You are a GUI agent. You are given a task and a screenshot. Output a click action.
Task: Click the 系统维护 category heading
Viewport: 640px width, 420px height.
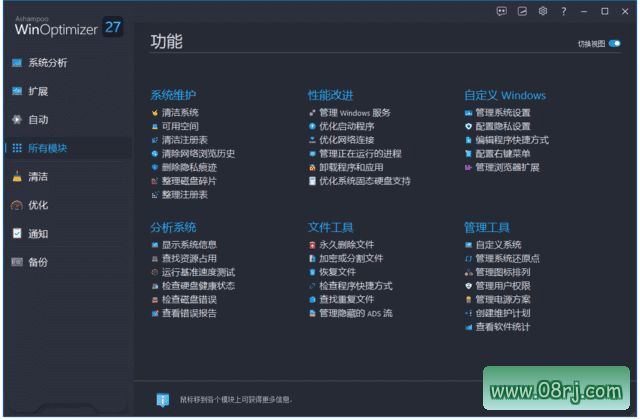point(173,95)
